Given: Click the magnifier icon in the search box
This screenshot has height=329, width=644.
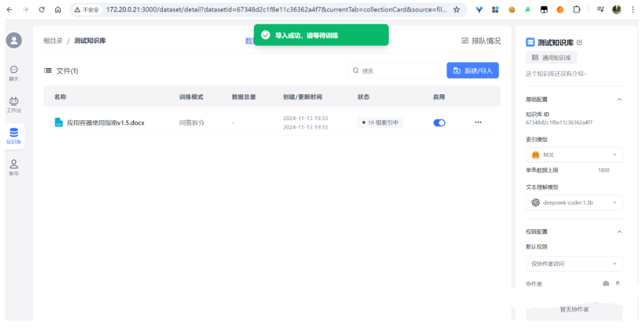Looking at the screenshot, I should pyautogui.click(x=356, y=71).
